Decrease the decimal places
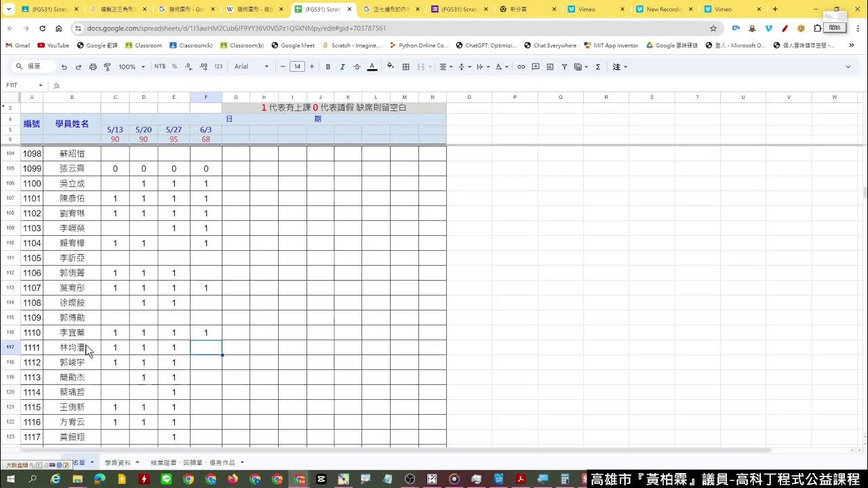Viewport: 868px width, 488px height. 188,66
